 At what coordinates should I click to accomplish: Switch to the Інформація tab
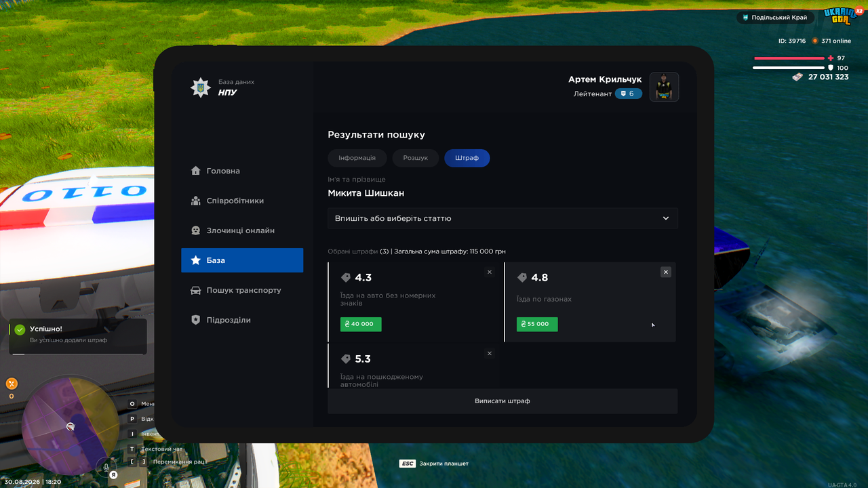(x=357, y=158)
